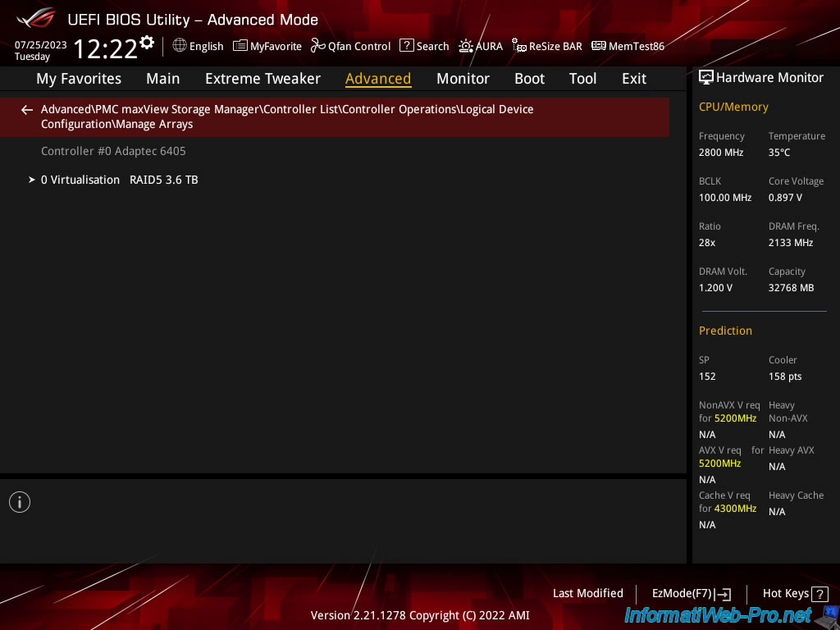Open MyFavorite from top toolbar
840x630 pixels.
[267, 46]
